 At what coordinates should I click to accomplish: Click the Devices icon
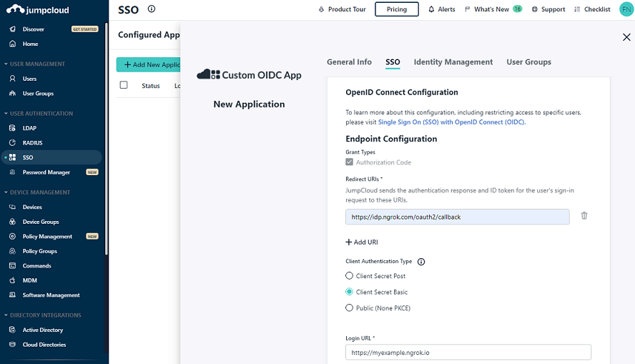click(13, 207)
